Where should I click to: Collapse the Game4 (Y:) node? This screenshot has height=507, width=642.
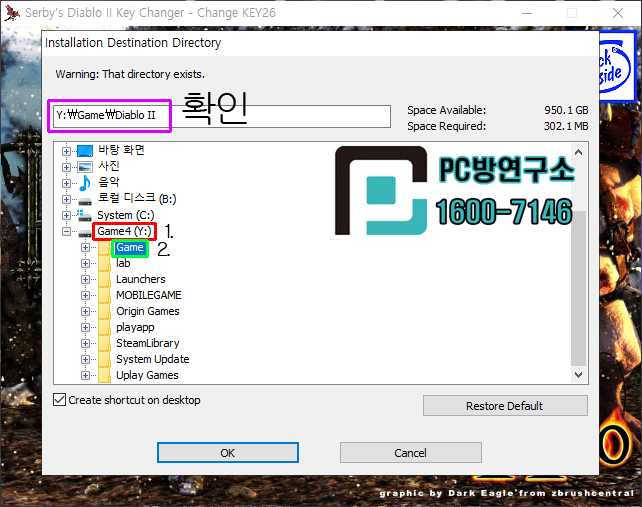66,231
